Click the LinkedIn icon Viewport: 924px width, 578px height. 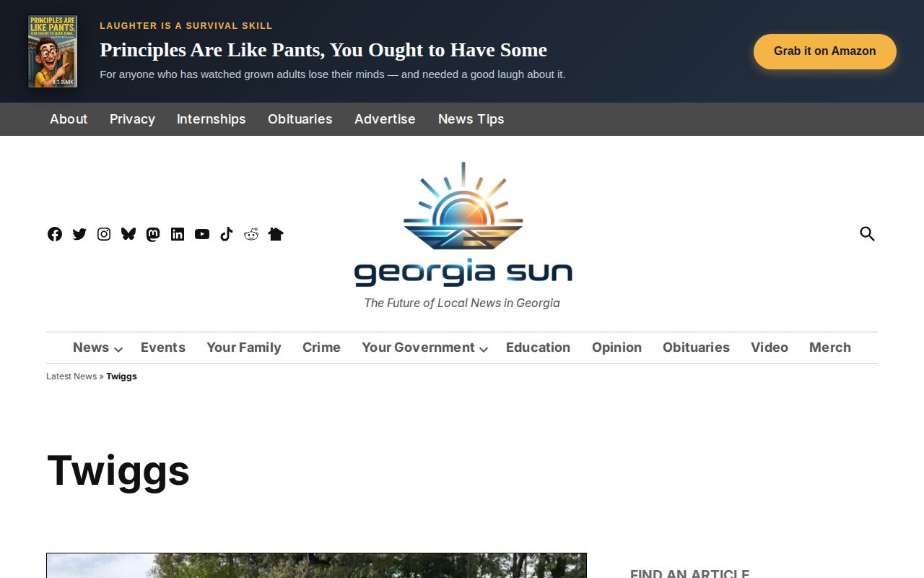[x=178, y=234]
